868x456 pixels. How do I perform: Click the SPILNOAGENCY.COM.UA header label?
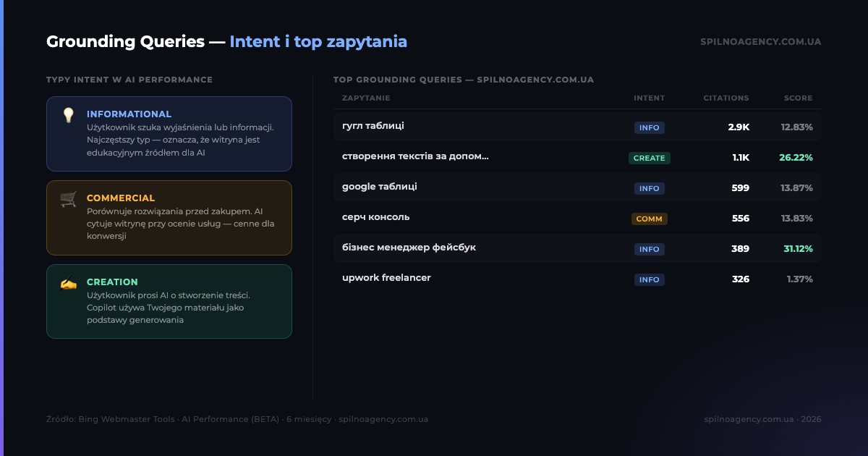point(761,42)
